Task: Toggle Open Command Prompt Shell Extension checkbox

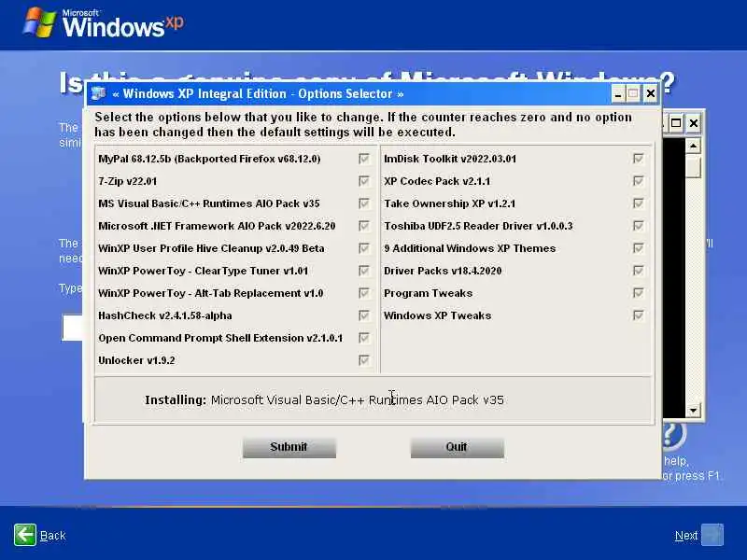Action: point(364,338)
